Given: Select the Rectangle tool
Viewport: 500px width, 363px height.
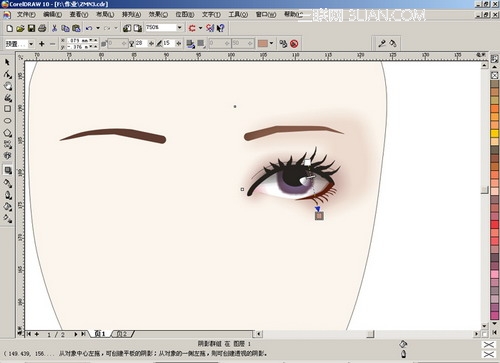Looking at the screenshot, I should tap(7, 109).
